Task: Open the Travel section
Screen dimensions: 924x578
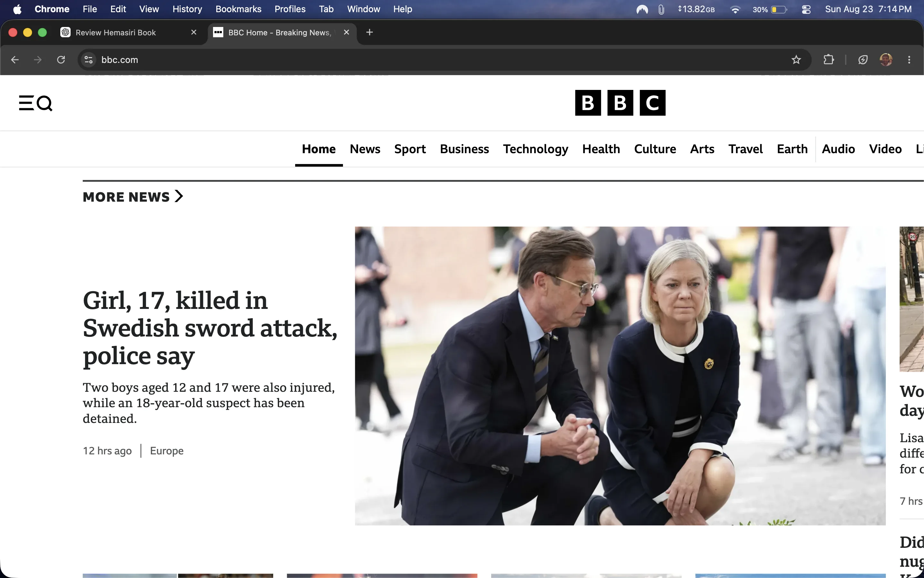Action: 745,149
